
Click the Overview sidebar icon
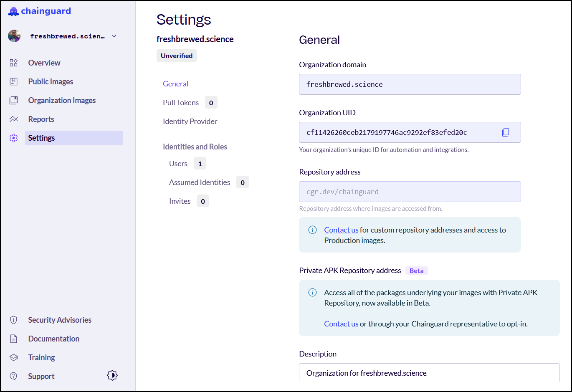click(x=14, y=63)
